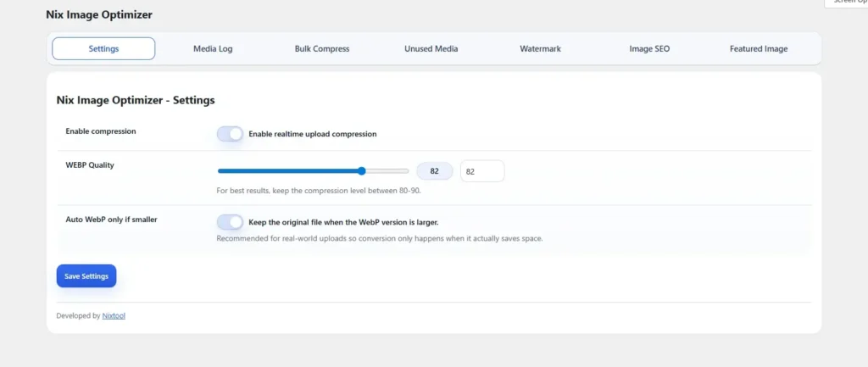Open the Nixtool developer link

pyautogui.click(x=114, y=316)
